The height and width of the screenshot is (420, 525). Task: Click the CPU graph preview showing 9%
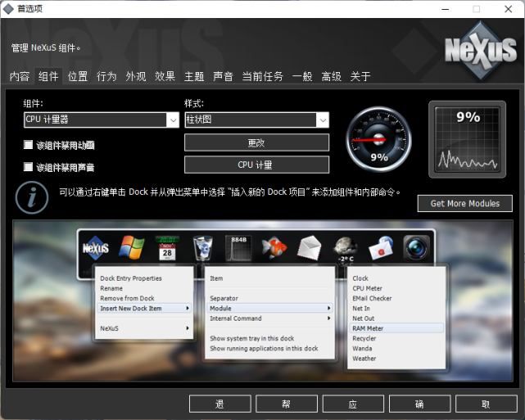467,139
